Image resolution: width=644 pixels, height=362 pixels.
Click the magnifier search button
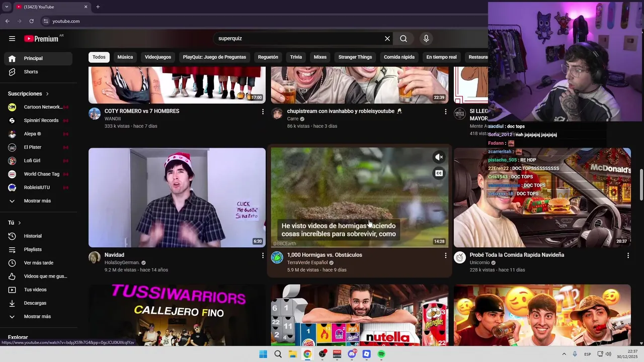[x=404, y=39]
